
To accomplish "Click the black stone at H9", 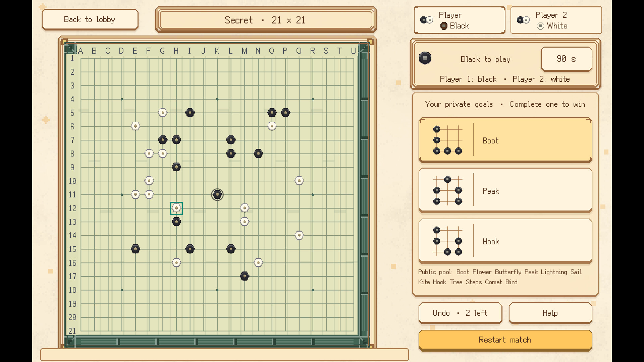I will [x=176, y=167].
